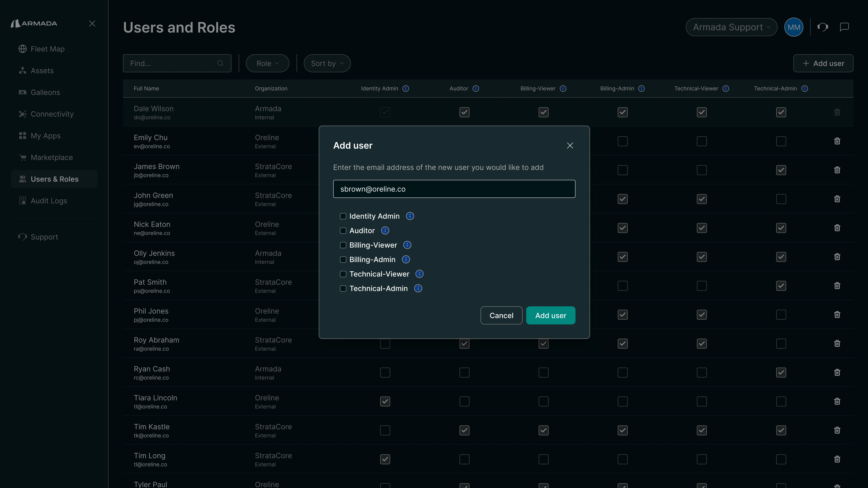The height and width of the screenshot is (488, 868).
Task: Open the chat message icon in header
Action: point(844,27)
